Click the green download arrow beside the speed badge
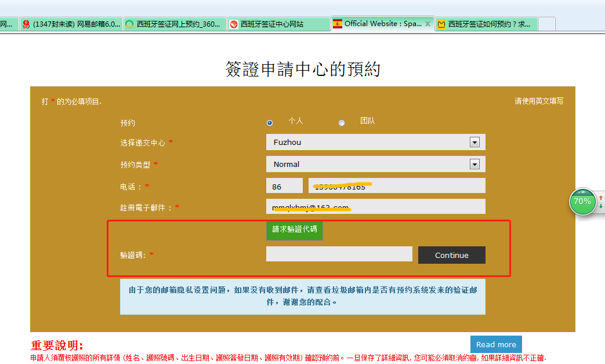 pyautogui.click(x=601, y=206)
